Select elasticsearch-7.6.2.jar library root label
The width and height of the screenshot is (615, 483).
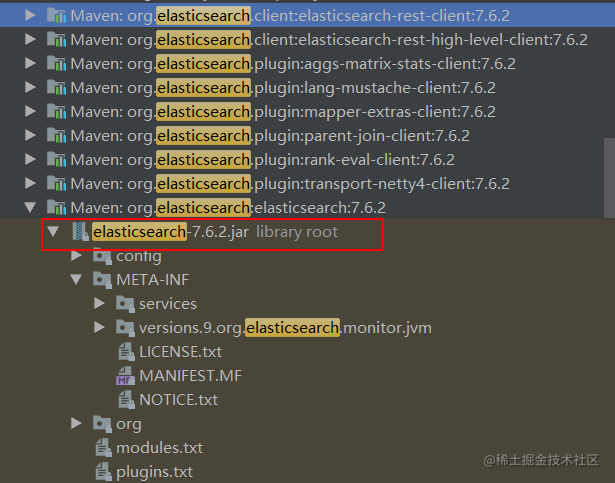point(215,232)
